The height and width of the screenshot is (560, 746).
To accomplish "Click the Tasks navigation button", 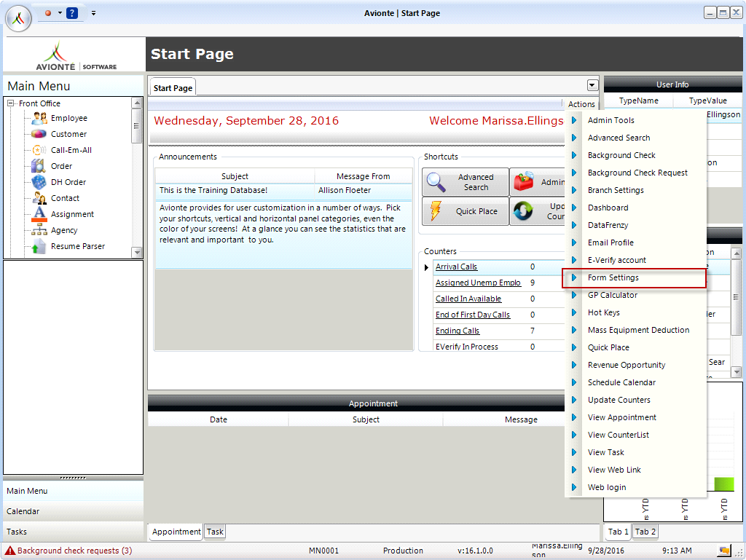I will [x=74, y=532].
